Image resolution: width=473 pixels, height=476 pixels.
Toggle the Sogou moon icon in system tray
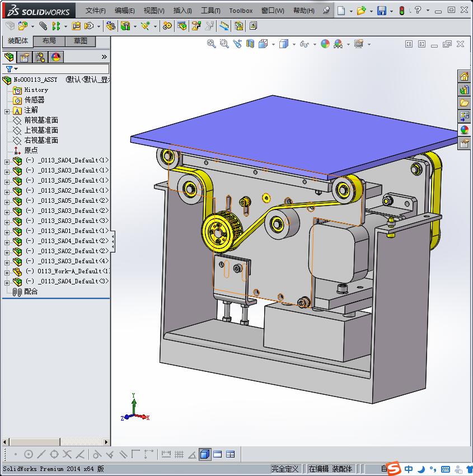[422, 469]
